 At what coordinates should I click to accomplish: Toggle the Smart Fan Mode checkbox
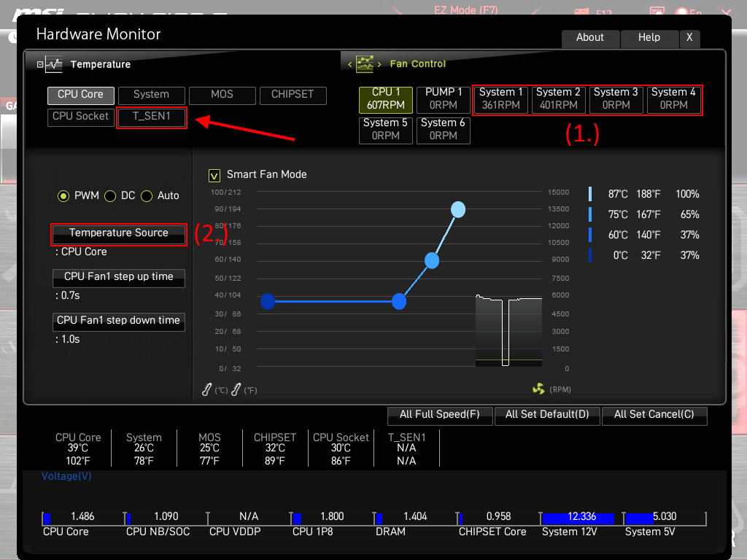pyautogui.click(x=214, y=175)
